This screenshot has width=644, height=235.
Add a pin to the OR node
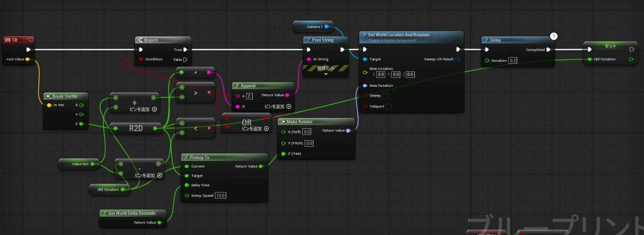[x=266, y=128]
